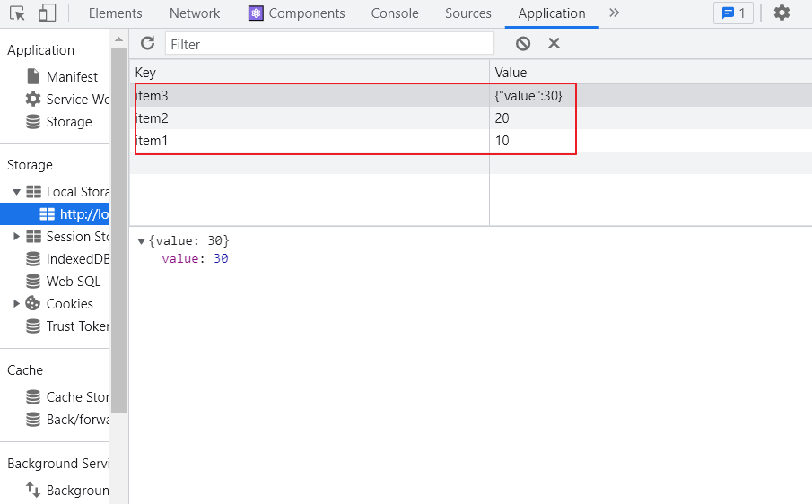Click the Key column header
Viewport: 812px width, 504px height.
(310, 72)
